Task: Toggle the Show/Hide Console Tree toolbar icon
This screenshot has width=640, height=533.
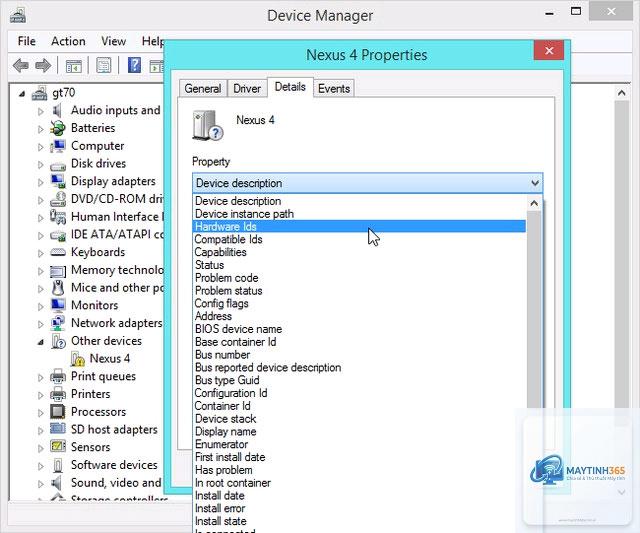Action: pyautogui.click(x=74, y=65)
